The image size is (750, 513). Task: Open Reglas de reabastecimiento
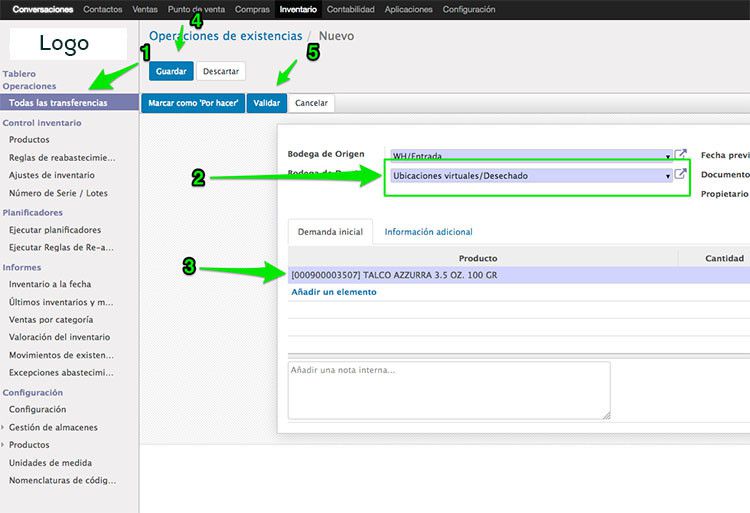pos(62,157)
